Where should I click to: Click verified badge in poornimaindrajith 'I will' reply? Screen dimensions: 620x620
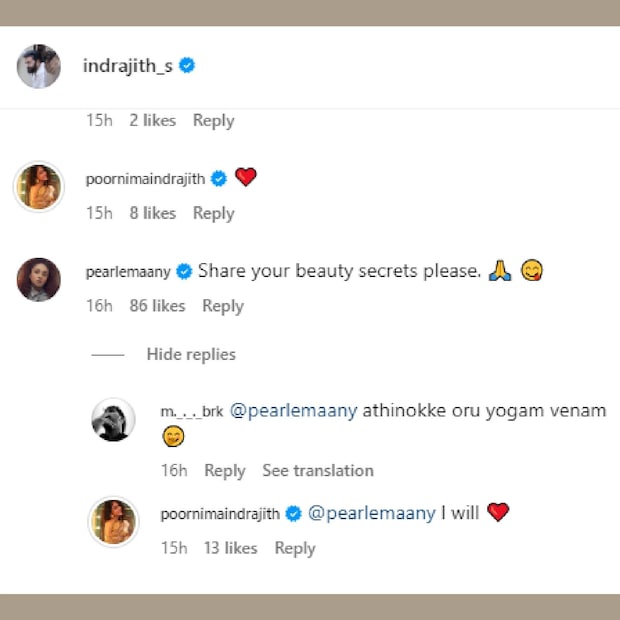pos(294,513)
